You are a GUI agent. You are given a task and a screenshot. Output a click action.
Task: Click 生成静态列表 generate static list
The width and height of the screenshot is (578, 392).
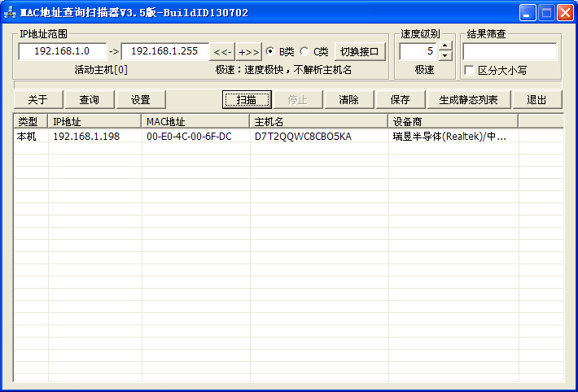click(x=468, y=100)
